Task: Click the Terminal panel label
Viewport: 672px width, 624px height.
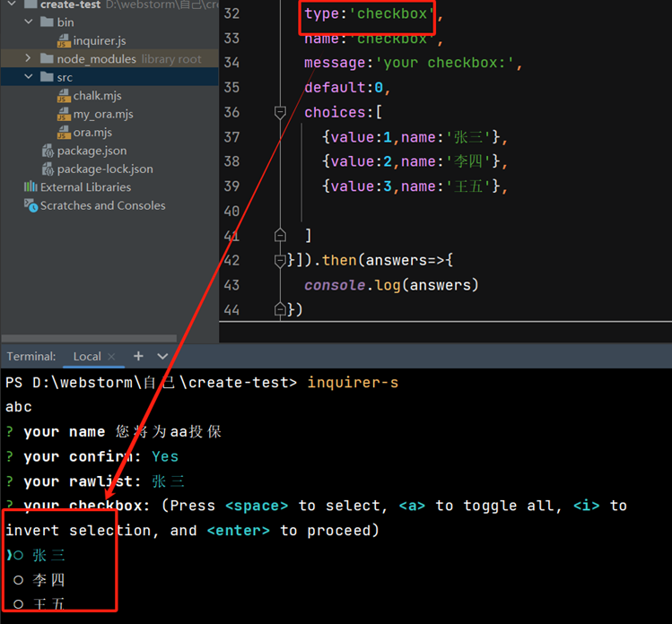Action: pos(31,356)
